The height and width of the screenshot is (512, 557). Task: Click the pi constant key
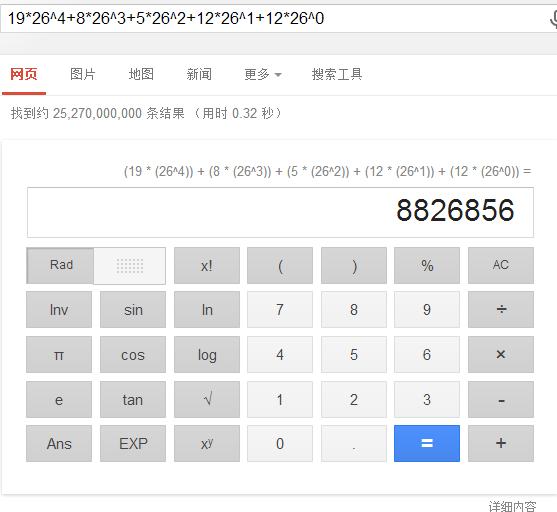pyautogui.click(x=59, y=355)
